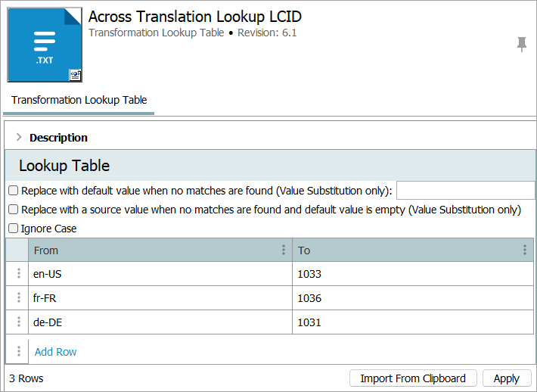This screenshot has height=392, width=537.
Task: Select the Transformation Lookup Table tab
Action: tap(79, 100)
